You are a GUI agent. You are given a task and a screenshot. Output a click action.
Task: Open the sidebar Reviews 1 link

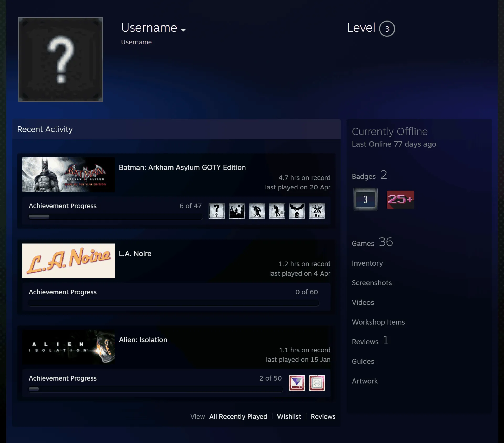pyautogui.click(x=370, y=341)
